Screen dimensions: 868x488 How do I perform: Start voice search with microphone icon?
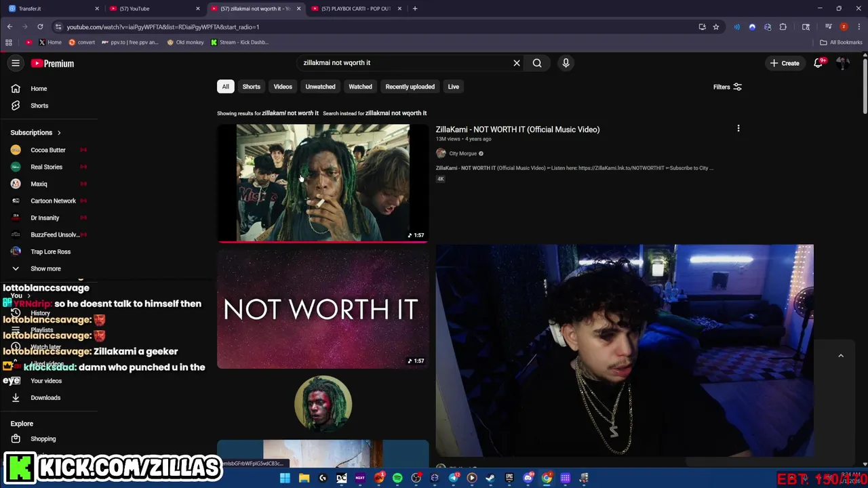tap(566, 63)
